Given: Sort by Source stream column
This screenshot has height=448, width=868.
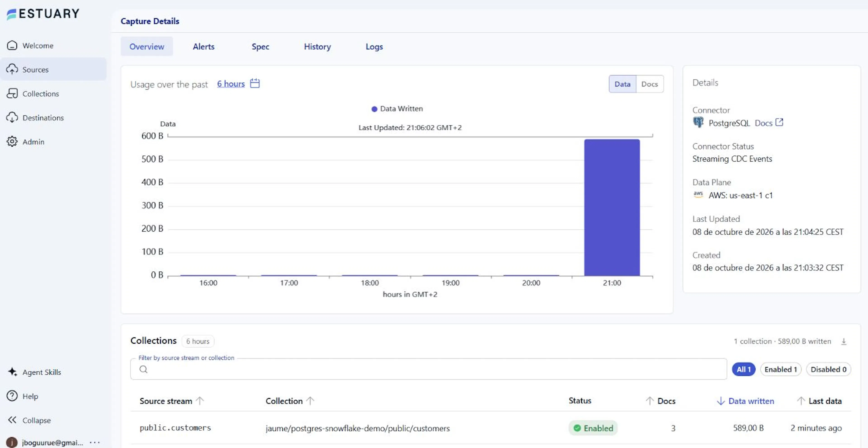Looking at the screenshot, I should [x=172, y=401].
